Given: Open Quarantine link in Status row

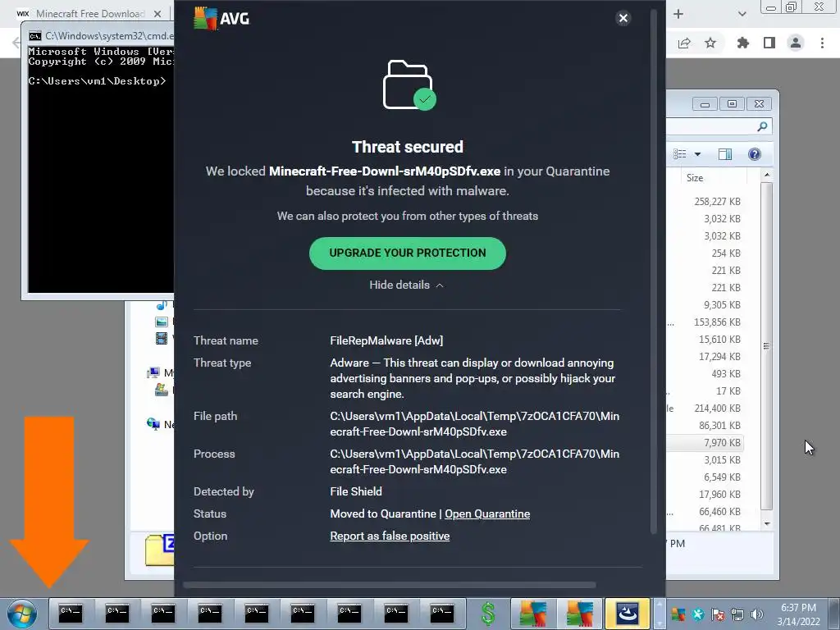Looking at the screenshot, I should pyautogui.click(x=487, y=514).
